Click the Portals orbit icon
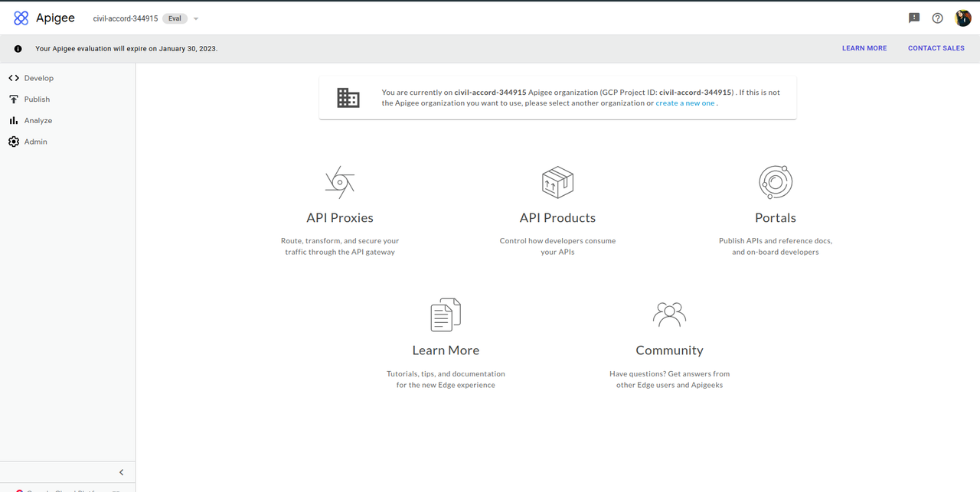The image size is (980, 492). coord(776,182)
